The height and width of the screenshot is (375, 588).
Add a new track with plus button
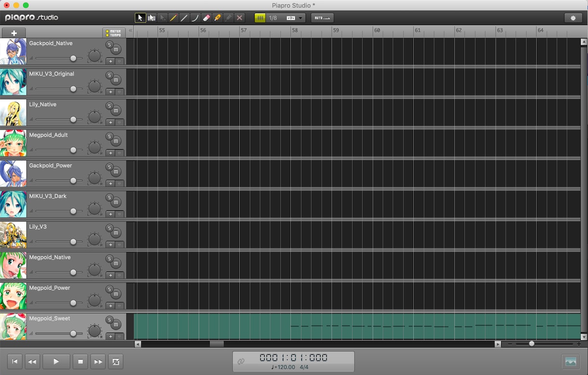(x=14, y=33)
